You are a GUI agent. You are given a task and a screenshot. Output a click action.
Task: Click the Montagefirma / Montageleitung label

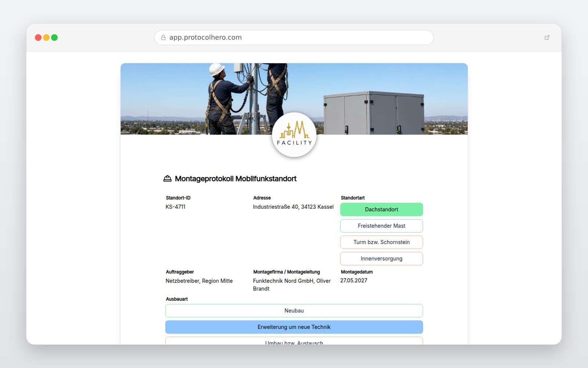pyautogui.click(x=287, y=272)
